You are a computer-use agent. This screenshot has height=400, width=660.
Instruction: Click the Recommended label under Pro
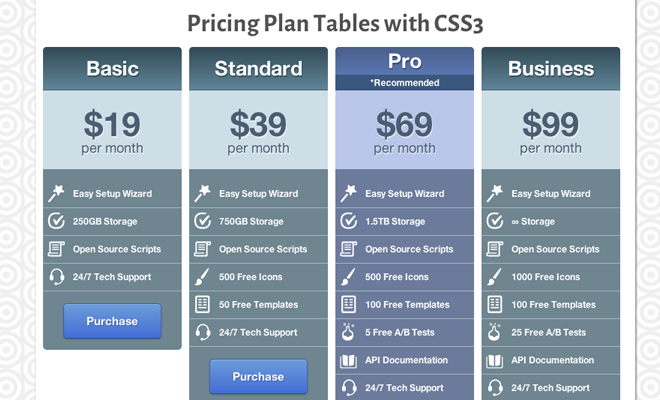(x=404, y=82)
